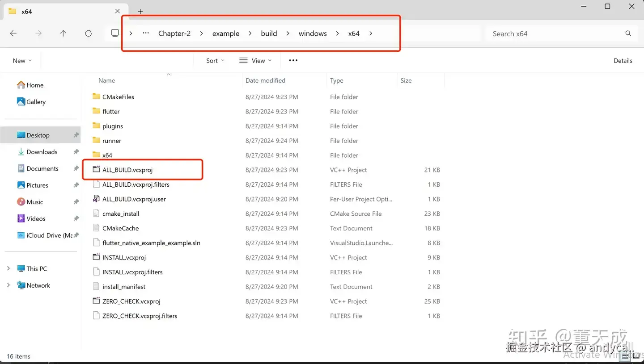Select the x64 subfolder in list
This screenshot has width=644, height=364.
[x=107, y=155]
